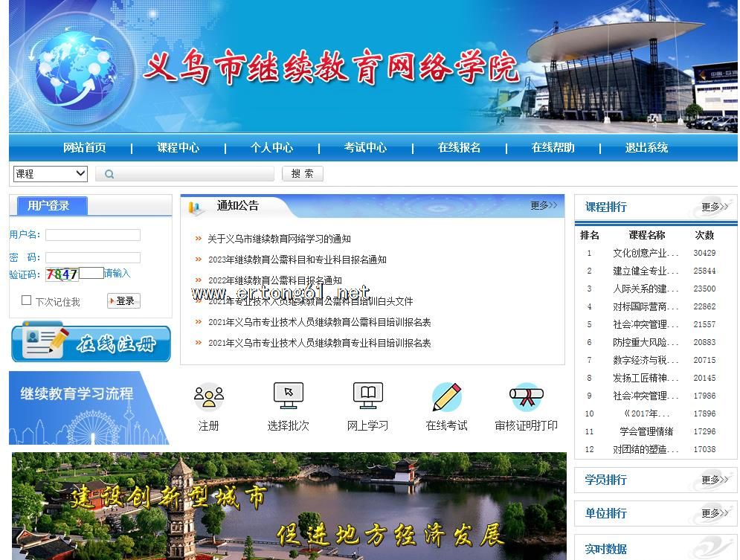740x560 pixels.
Task: Expand 更多 next to 学员排行
Action: (x=714, y=480)
